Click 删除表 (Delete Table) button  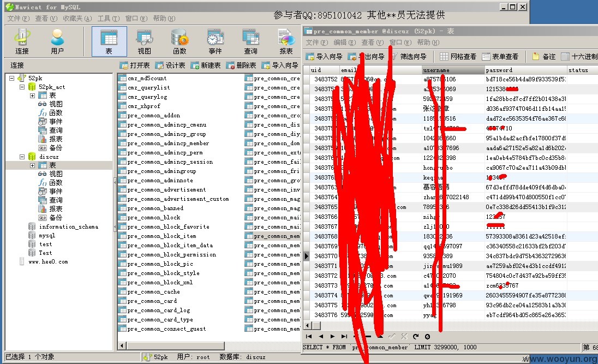click(x=241, y=65)
